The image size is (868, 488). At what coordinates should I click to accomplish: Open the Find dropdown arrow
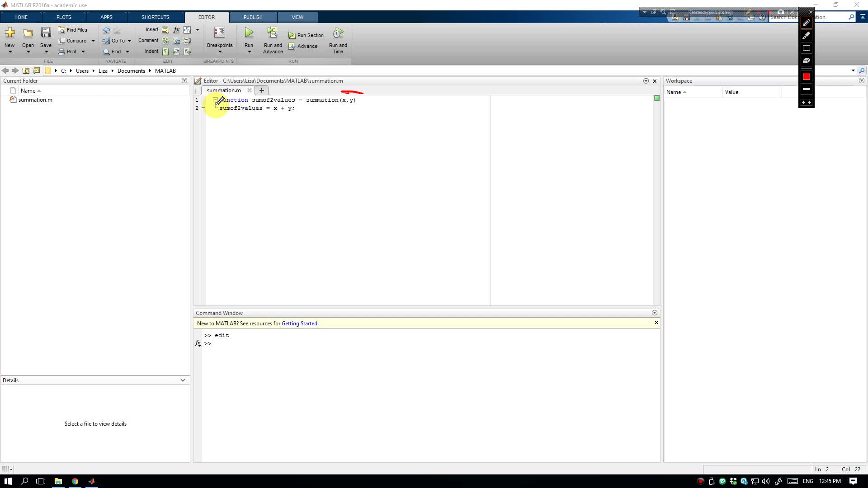tap(127, 52)
